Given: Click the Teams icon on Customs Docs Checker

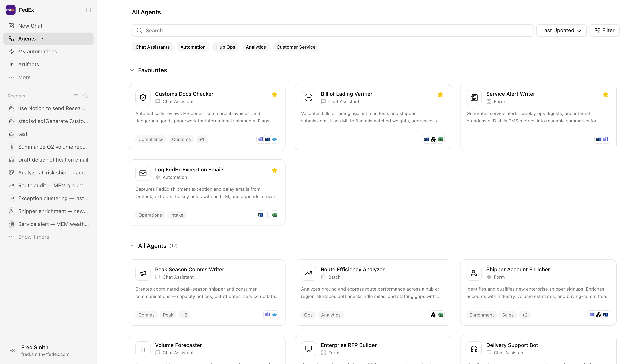Looking at the screenshot, I should point(261,139).
